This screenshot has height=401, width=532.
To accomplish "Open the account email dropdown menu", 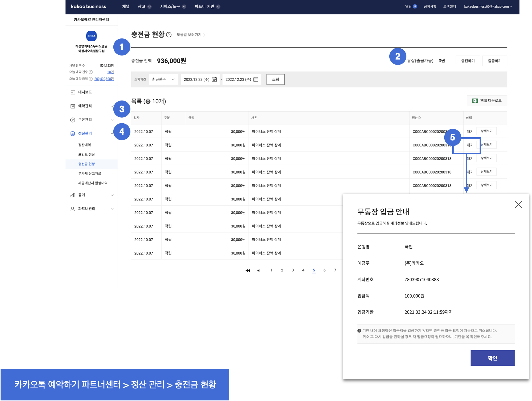I will (x=488, y=7).
